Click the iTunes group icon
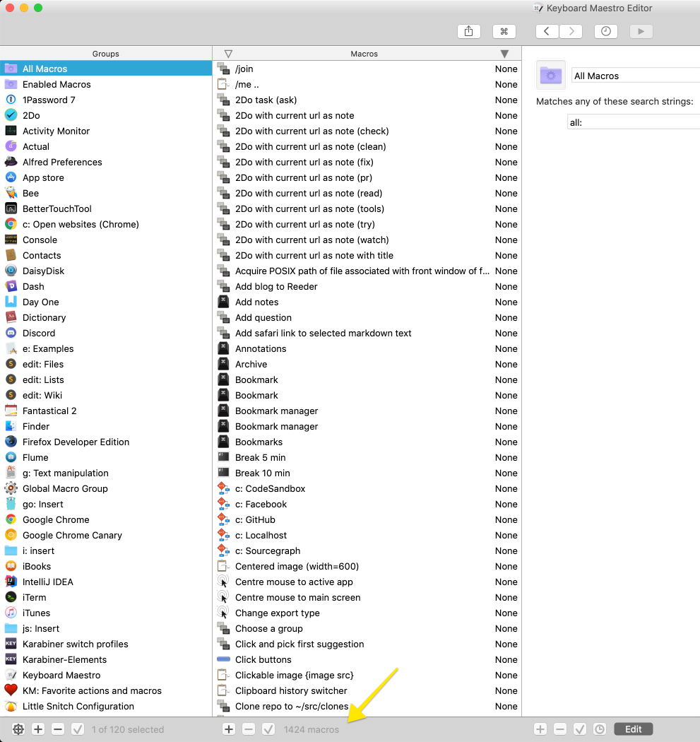 11,613
